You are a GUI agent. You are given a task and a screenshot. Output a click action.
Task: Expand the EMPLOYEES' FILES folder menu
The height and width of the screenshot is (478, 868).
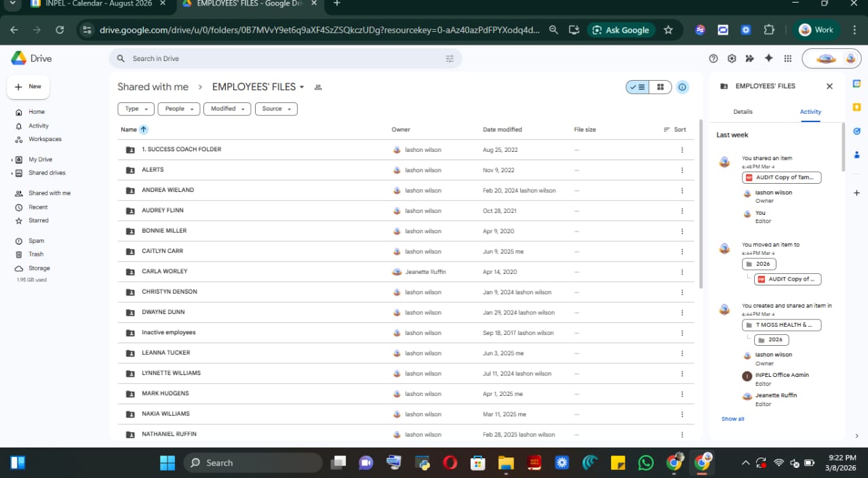tap(302, 87)
